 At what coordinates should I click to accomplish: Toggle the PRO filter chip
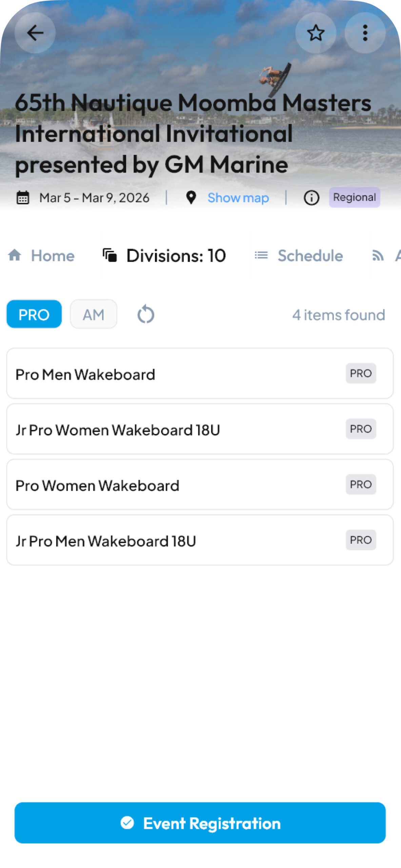pyautogui.click(x=34, y=314)
